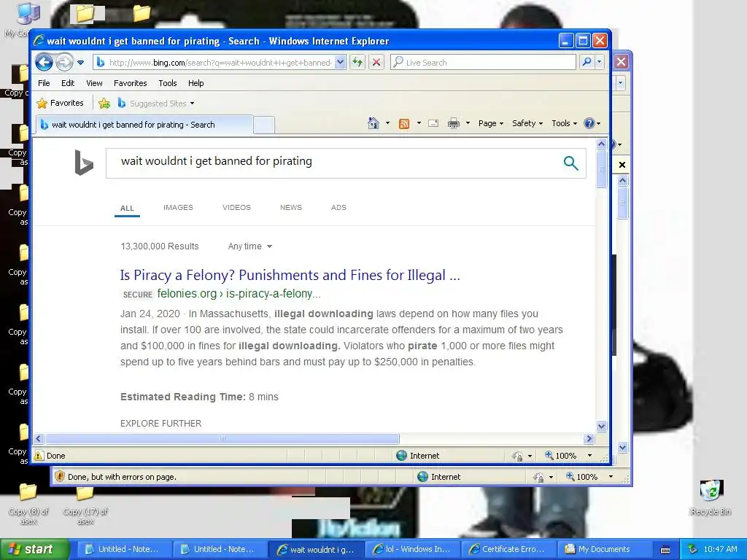This screenshot has height=560, width=747.
Task: Switch to 'lol - Windows In...' taskbar item
Action: [412, 549]
